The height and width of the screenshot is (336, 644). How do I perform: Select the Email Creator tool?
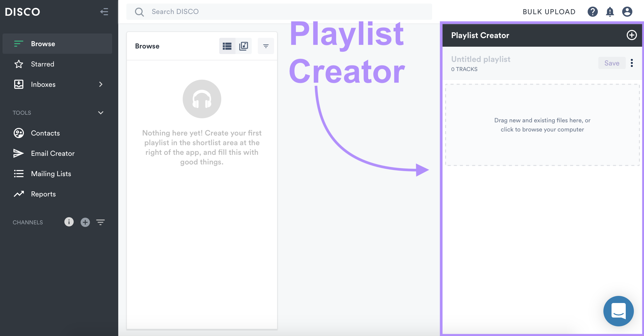tap(53, 153)
